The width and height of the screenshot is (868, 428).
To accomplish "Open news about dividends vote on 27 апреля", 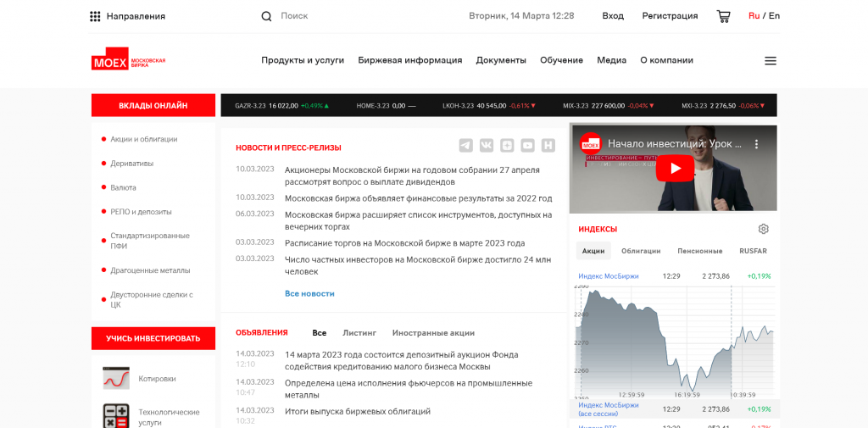I will (x=412, y=175).
